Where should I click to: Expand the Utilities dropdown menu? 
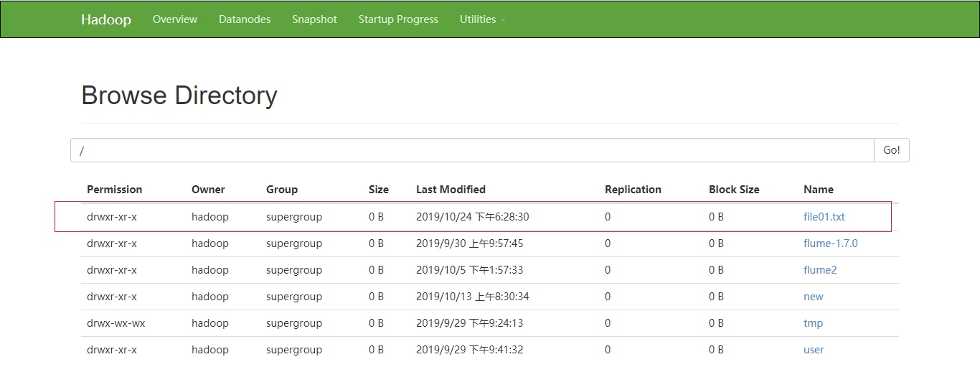click(x=482, y=19)
